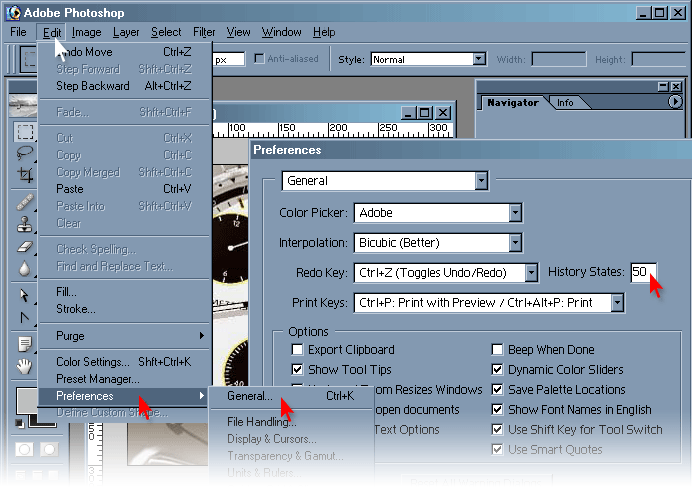The image size is (692, 499).
Task: Open Preset Manager... from Edit menu
Action: [x=124, y=379]
